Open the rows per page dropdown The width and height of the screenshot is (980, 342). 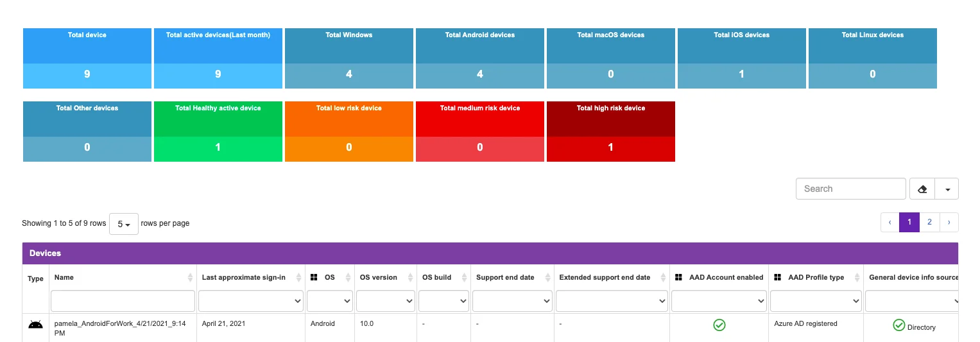(x=124, y=224)
